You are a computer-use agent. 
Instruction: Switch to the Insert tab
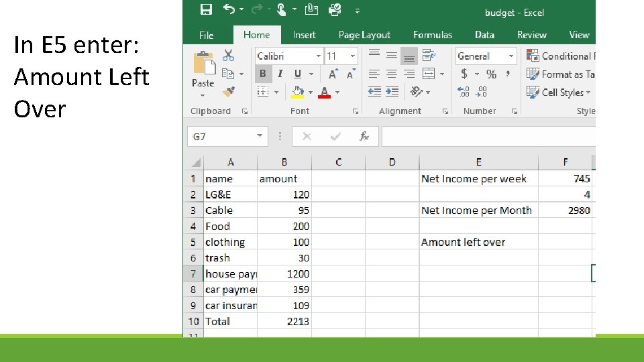coord(305,36)
